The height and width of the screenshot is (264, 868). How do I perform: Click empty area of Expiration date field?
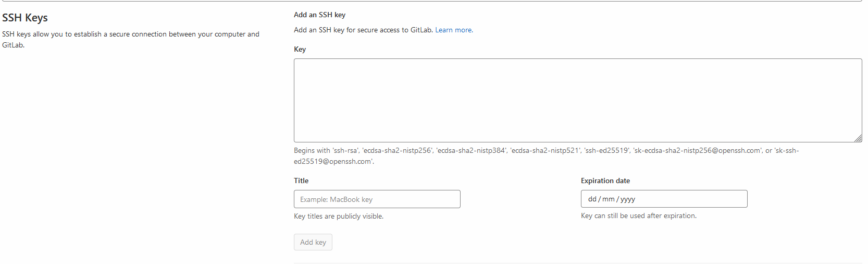click(x=693, y=199)
